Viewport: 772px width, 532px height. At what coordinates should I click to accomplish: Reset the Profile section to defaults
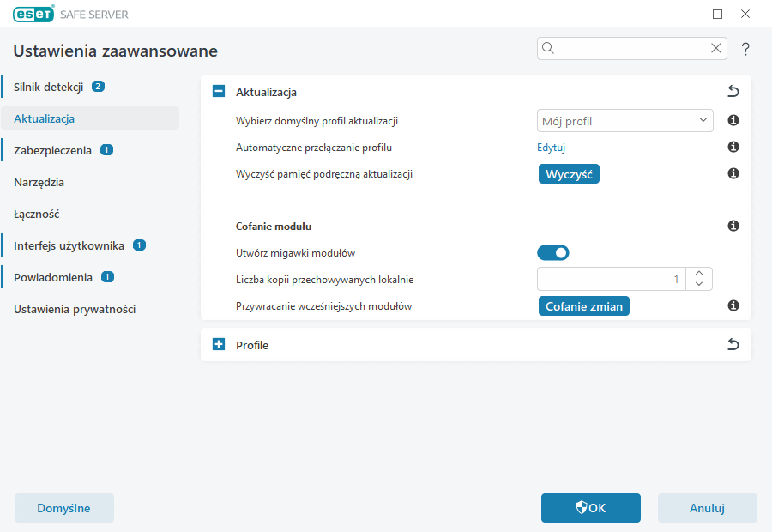pyautogui.click(x=733, y=343)
